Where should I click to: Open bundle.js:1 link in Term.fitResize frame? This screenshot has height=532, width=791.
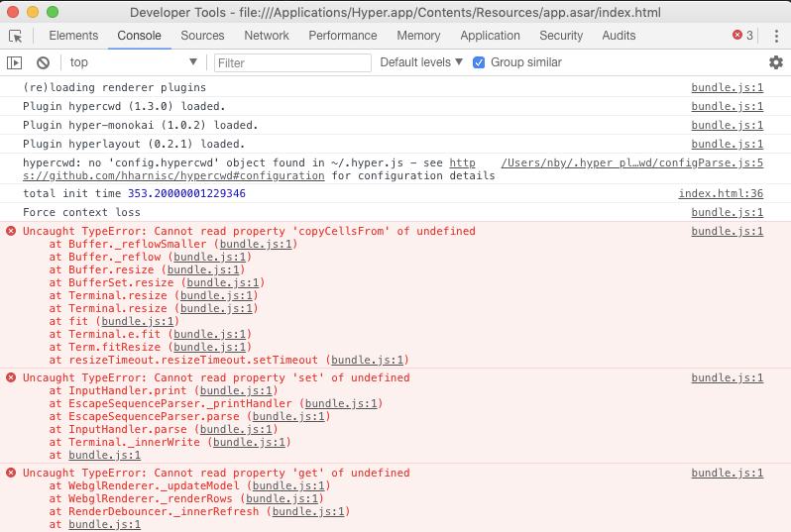[210, 348]
